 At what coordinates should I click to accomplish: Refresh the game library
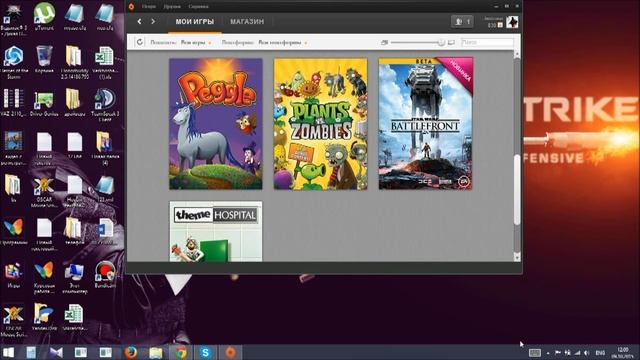pyautogui.click(x=140, y=42)
